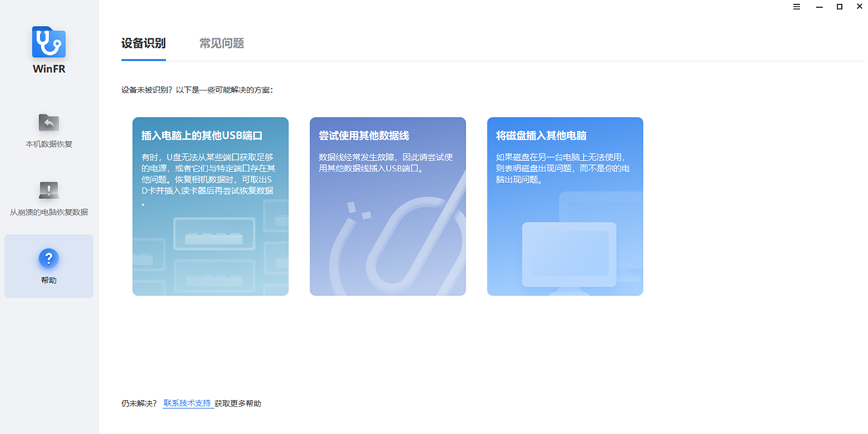This screenshot has width=868, height=434.
Task: Click the 联系技术支持 link
Action: (188, 403)
